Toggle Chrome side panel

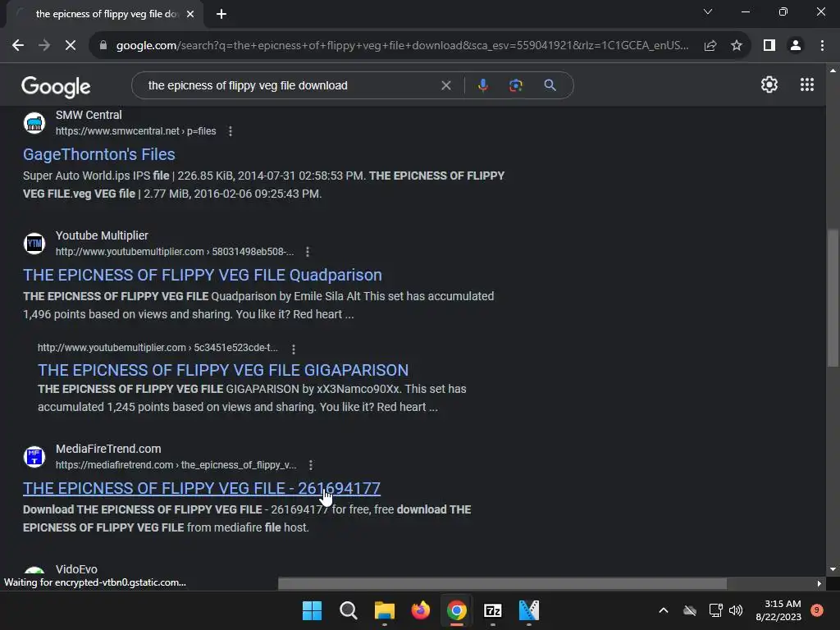click(x=769, y=46)
